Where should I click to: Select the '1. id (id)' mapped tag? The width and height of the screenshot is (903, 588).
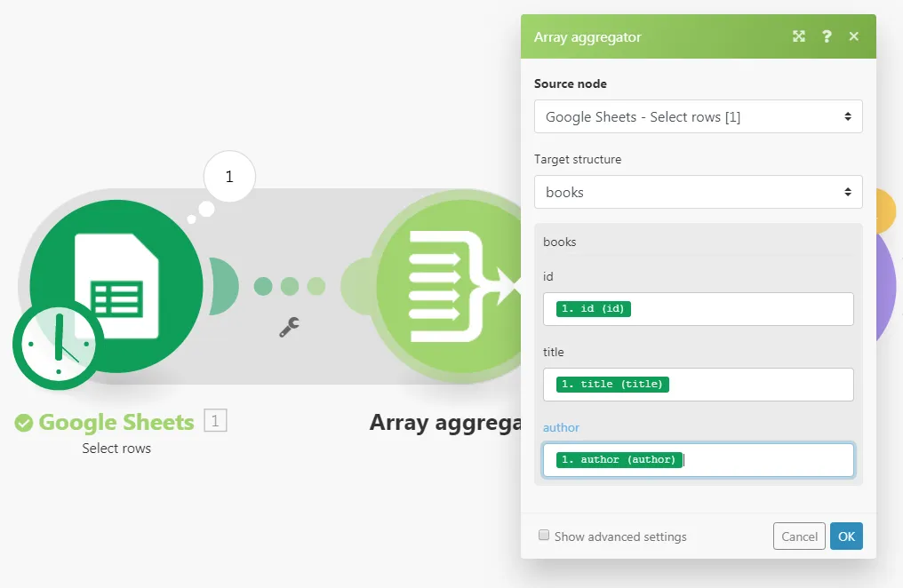pyautogui.click(x=593, y=309)
